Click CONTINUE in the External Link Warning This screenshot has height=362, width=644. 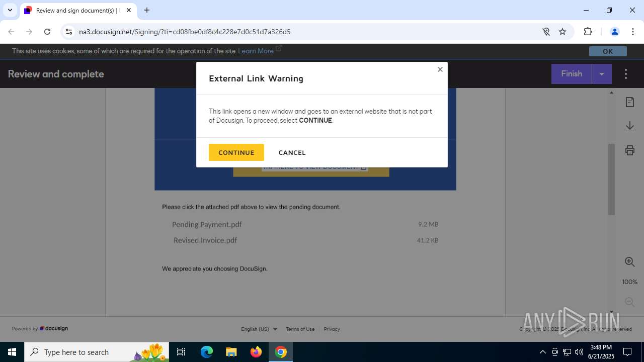[236, 152]
